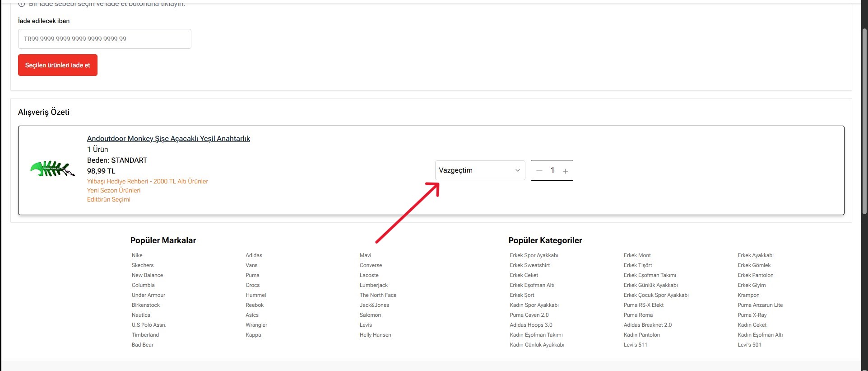Open The North Face brand link
Image resolution: width=868 pixels, height=371 pixels.
[378, 295]
